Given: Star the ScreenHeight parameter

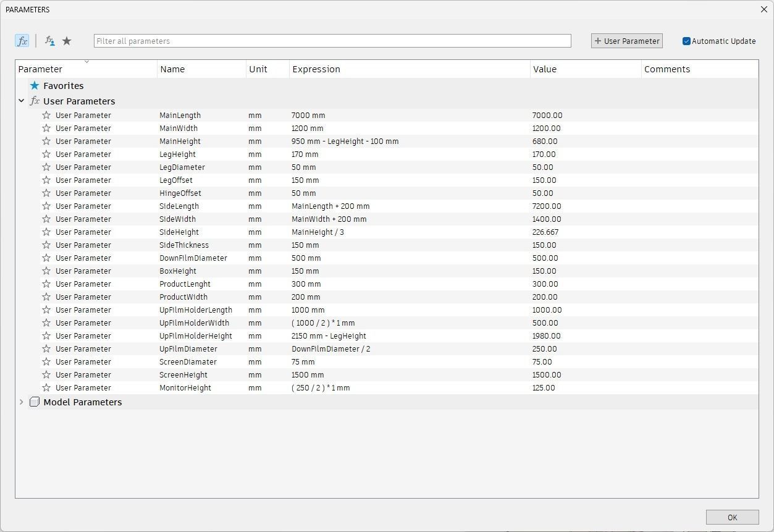Looking at the screenshot, I should (46, 374).
